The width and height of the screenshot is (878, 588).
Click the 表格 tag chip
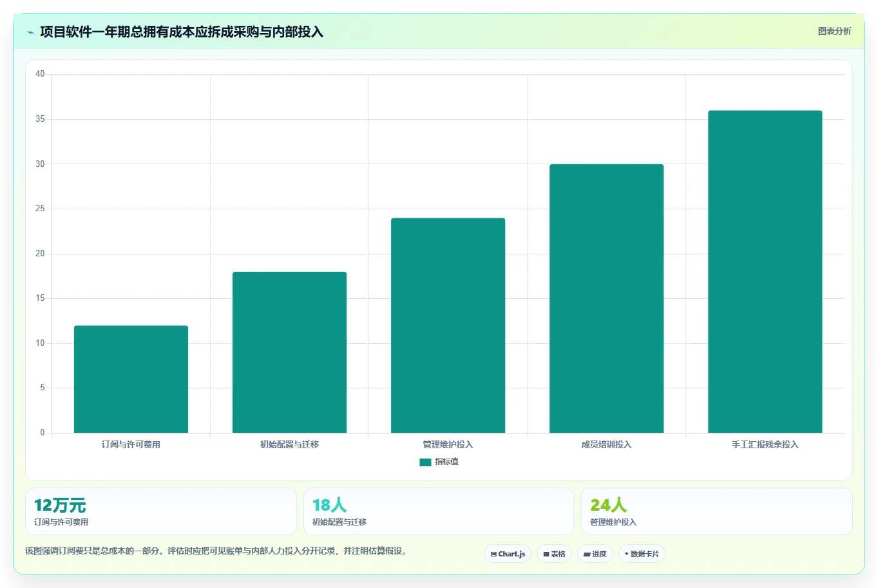tap(554, 554)
